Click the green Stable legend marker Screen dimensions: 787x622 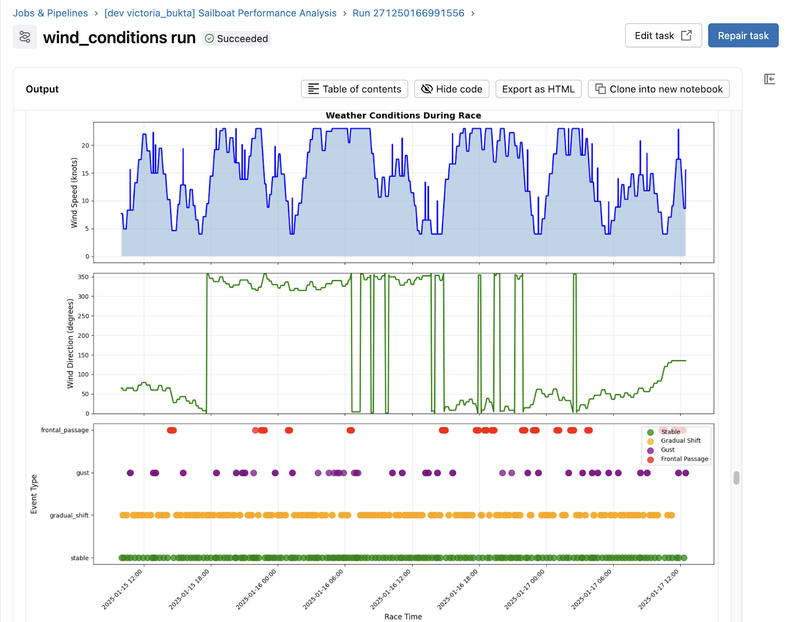tap(650, 432)
